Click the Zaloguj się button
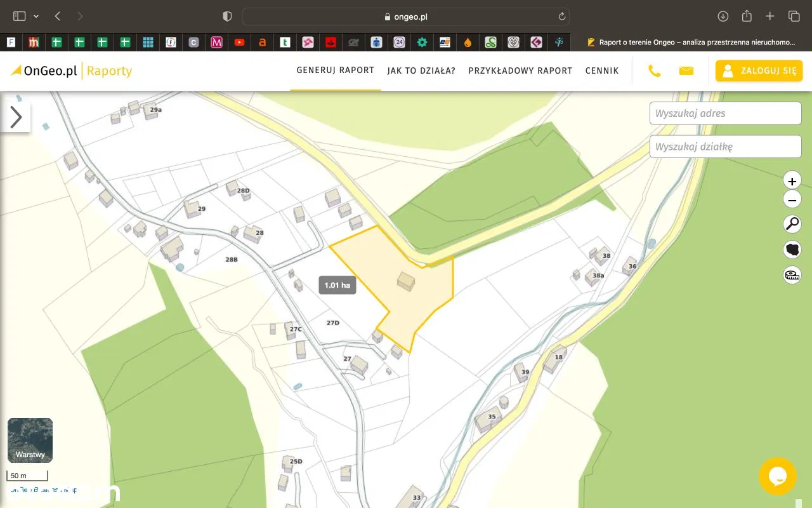The width and height of the screenshot is (812, 508). tap(759, 71)
